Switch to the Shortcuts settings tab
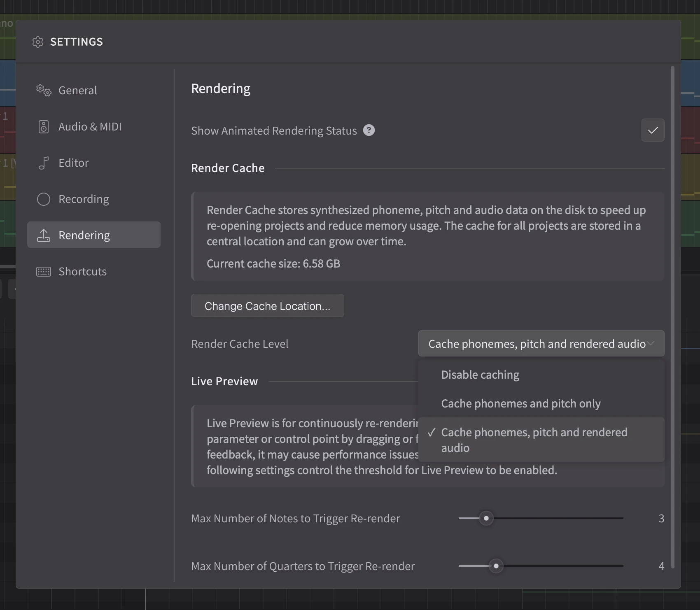The width and height of the screenshot is (700, 610). pyautogui.click(x=83, y=272)
